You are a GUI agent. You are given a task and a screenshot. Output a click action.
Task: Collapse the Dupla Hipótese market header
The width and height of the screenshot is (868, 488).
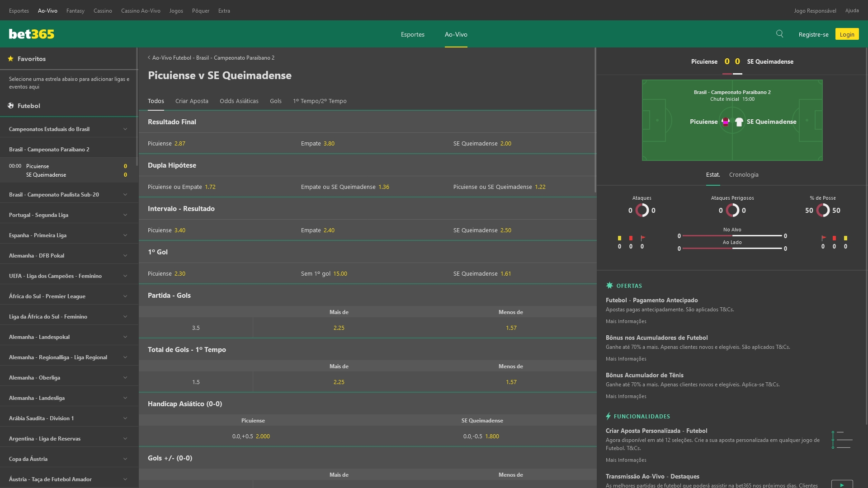tap(368, 165)
